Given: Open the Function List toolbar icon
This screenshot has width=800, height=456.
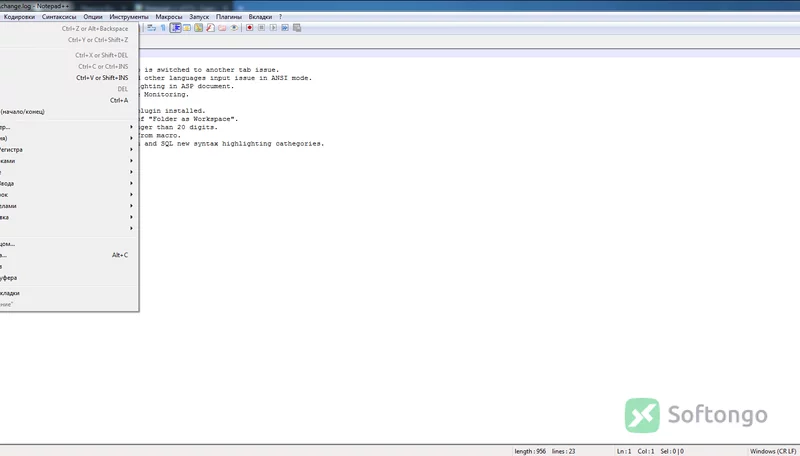Looking at the screenshot, I should (210, 28).
